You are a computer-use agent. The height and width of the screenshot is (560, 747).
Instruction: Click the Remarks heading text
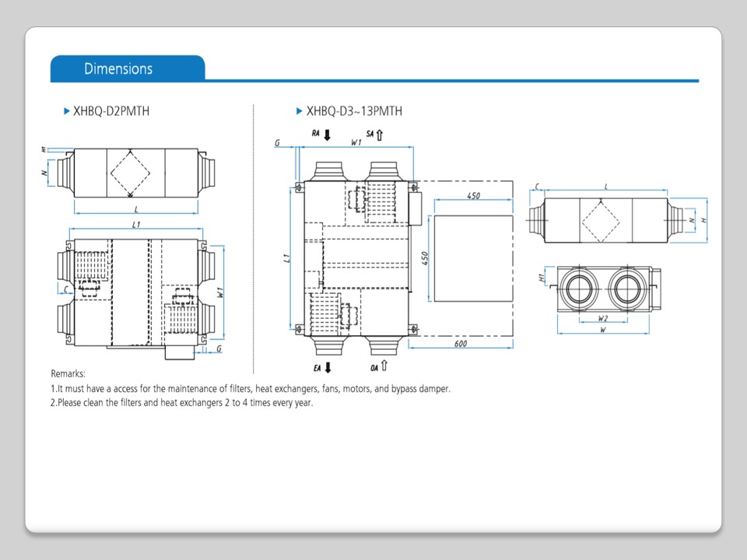tap(68, 373)
